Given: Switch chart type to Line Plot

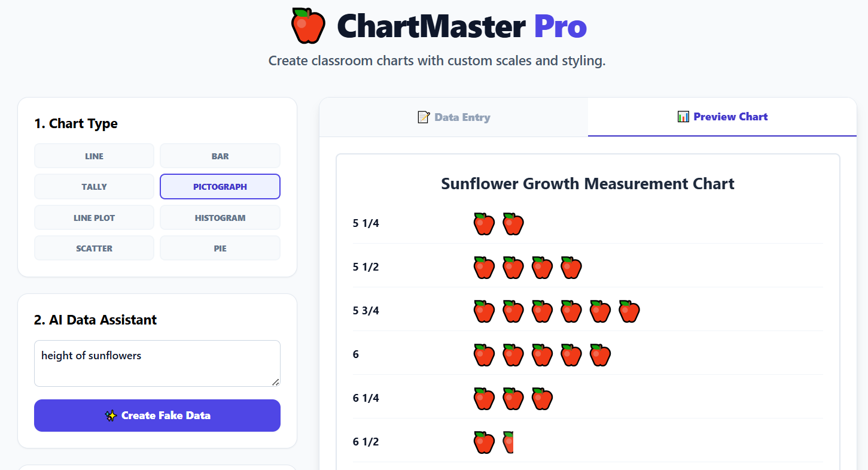Looking at the screenshot, I should click(x=94, y=218).
